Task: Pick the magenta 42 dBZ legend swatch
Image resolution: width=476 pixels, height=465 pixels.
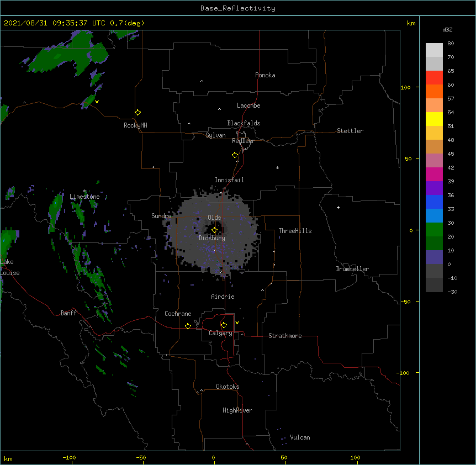Action: coord(434,174)
